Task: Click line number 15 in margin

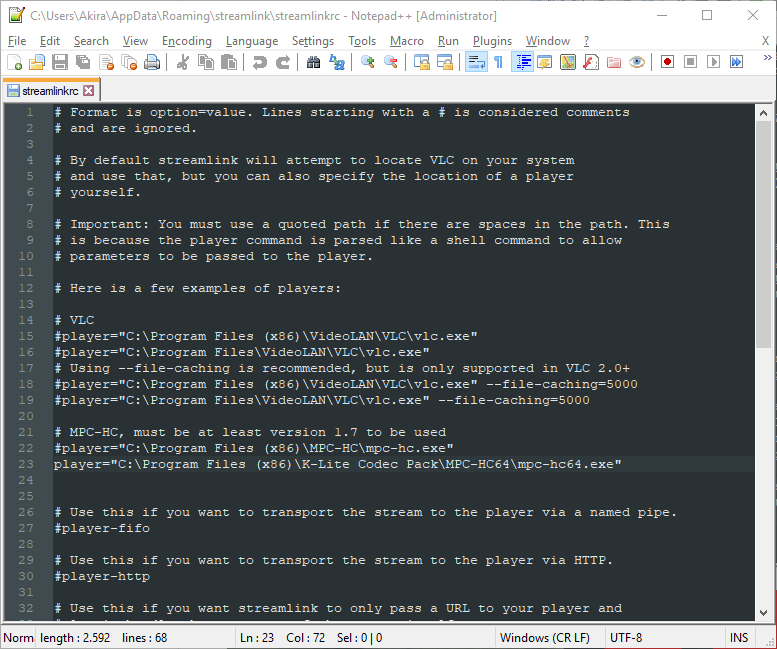Action: pos(26,336)
